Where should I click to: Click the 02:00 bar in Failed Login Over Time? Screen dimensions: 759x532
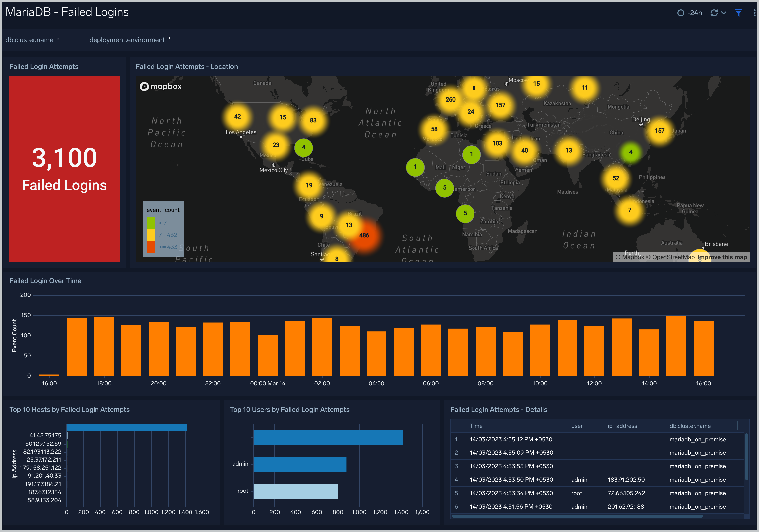coord(322,347)
